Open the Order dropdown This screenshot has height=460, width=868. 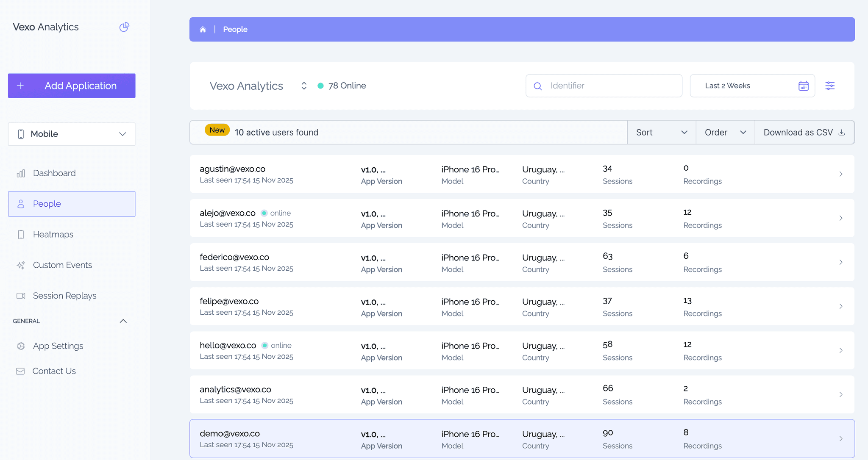(x=725, y=133)
